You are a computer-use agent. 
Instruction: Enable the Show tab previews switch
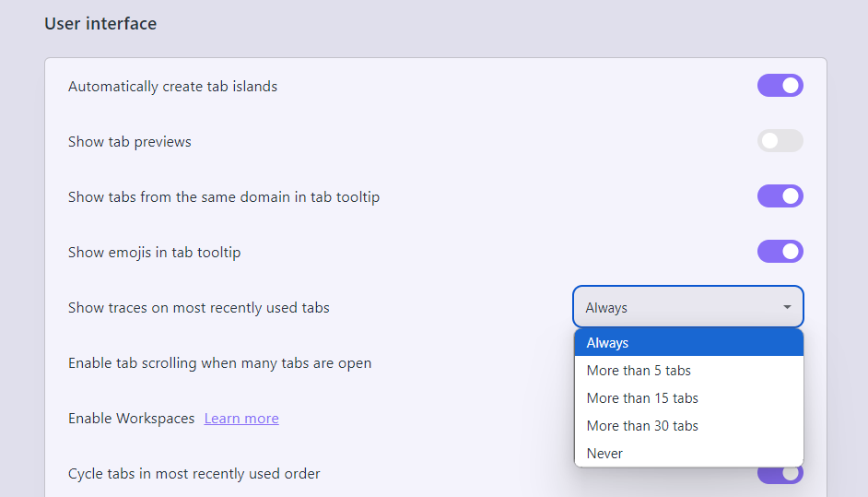[780, 141]
